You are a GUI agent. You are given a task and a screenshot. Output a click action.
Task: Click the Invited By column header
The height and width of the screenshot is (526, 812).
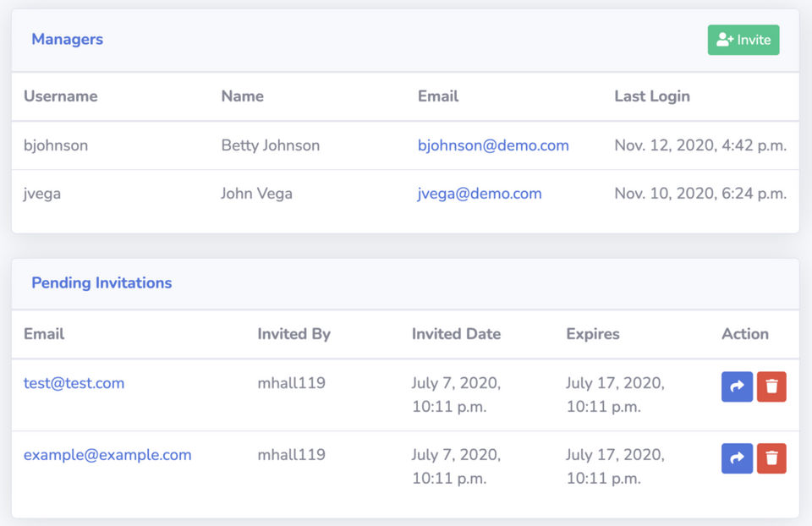point(294,334)
